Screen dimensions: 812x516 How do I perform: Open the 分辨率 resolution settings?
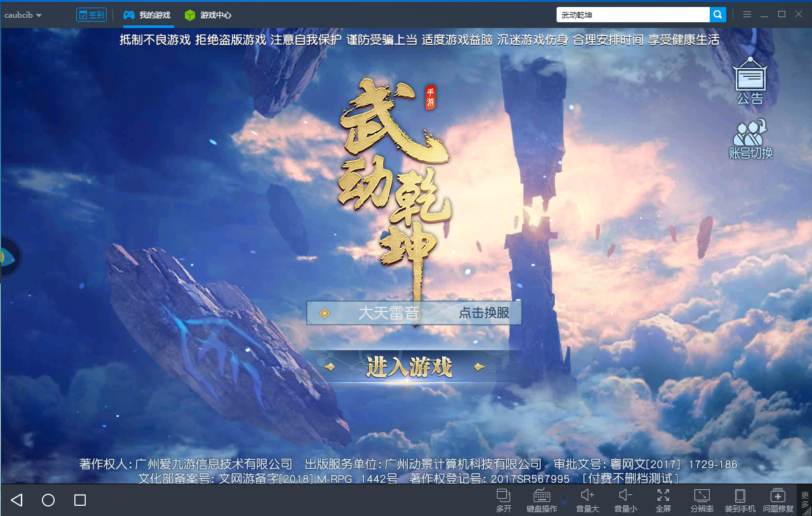click(x=701, y=500)
